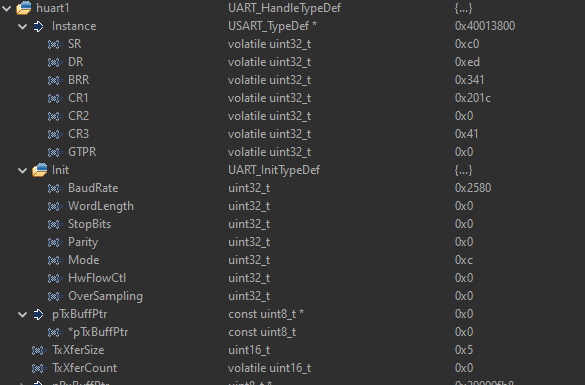Click the variable icon beside BRR
The image size is (585, 385).
[x=55, y=80]
